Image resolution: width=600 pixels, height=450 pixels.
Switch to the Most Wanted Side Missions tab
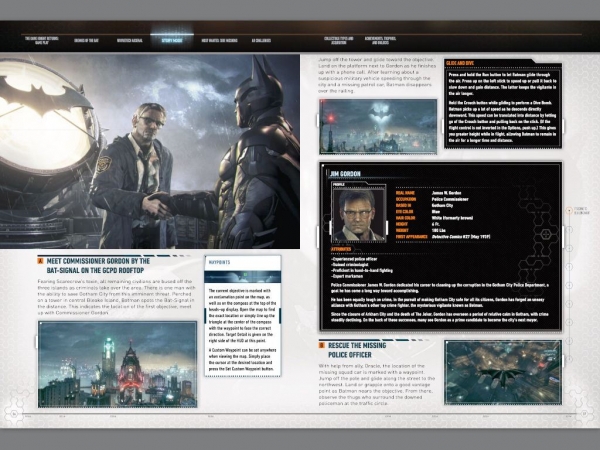(219, 41)
